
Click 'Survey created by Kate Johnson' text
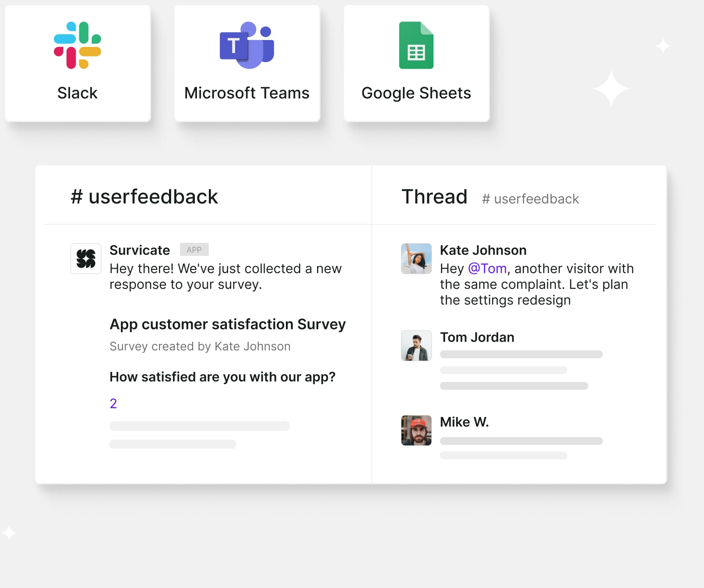tap(200, 346)
